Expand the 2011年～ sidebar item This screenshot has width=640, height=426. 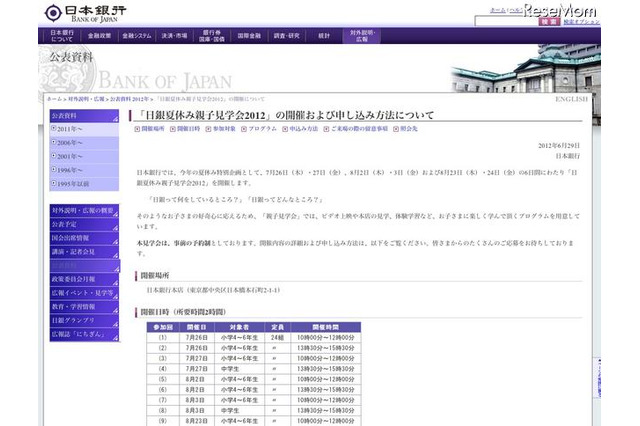tap(84, 129)
